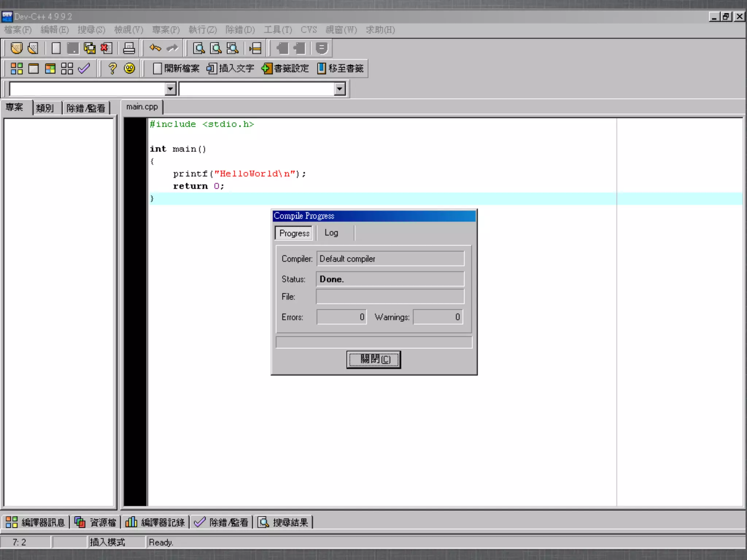Screen dimensions: 747x560
Task: Click the Undo arrow icon
Action: (x=155, y=48)
